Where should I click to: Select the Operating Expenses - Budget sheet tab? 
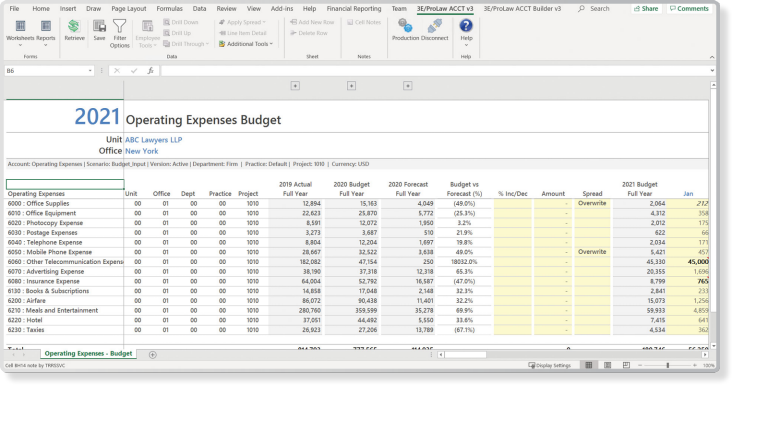[88, 354]
